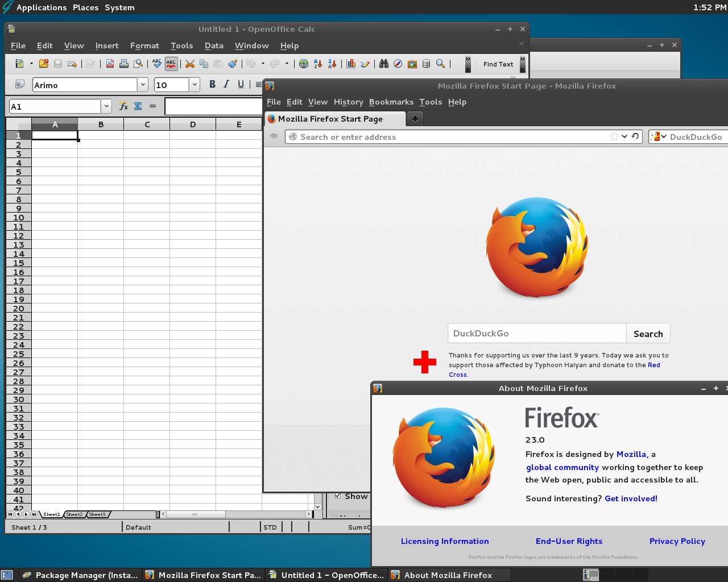This screenshot has height=582, width=728.
Task: Expand the Name Box dropdown for A1
Action: pyautogui.click(x=106, y=106)
